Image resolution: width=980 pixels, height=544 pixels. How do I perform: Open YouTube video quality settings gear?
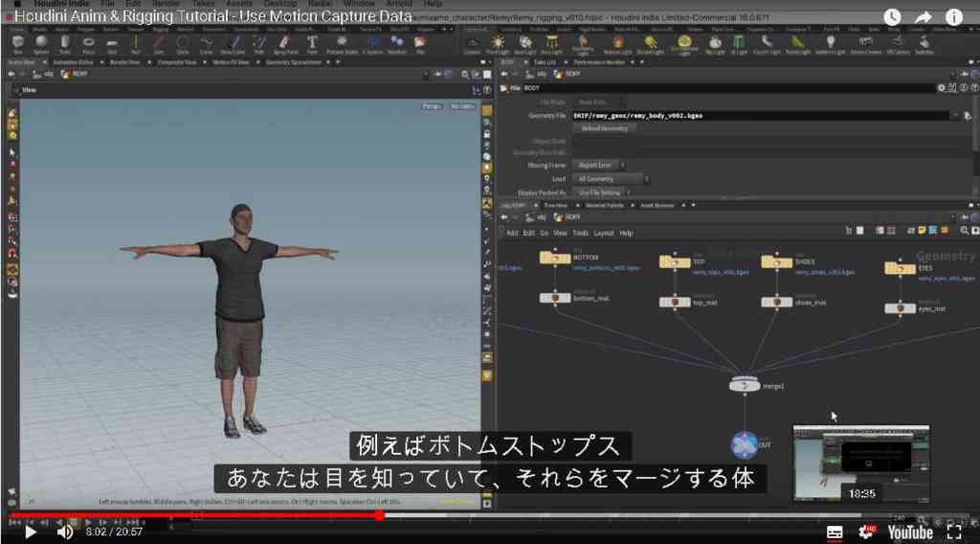coord(867,533)
